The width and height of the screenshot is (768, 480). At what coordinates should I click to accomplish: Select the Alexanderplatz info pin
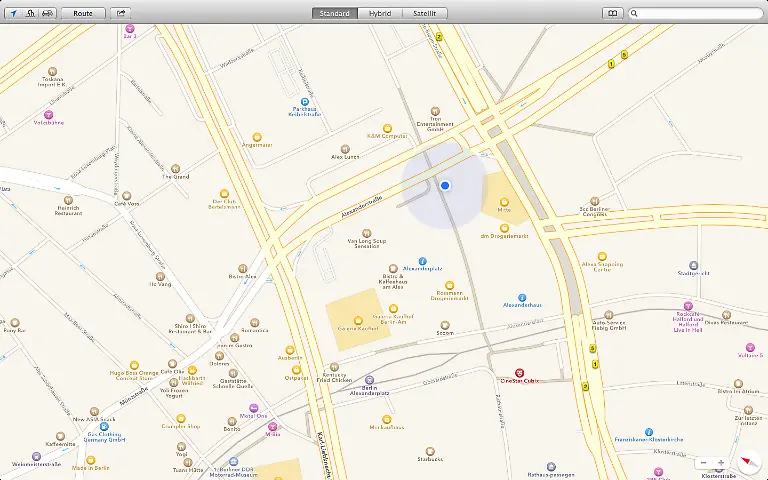(422, 261)
